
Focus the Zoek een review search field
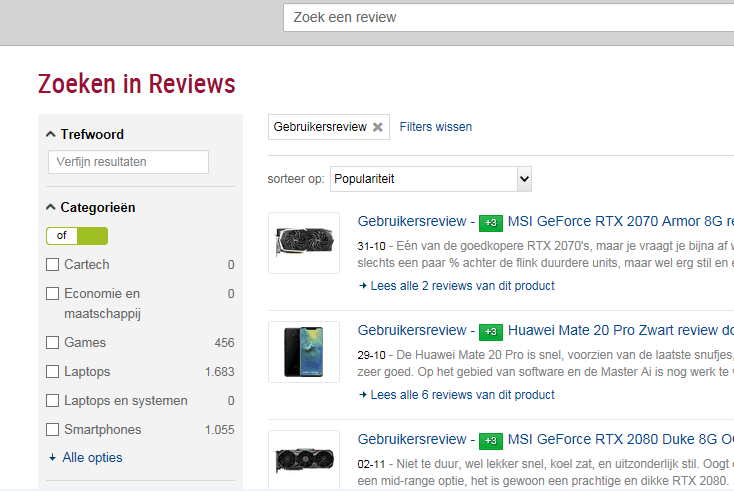point(509,17)
